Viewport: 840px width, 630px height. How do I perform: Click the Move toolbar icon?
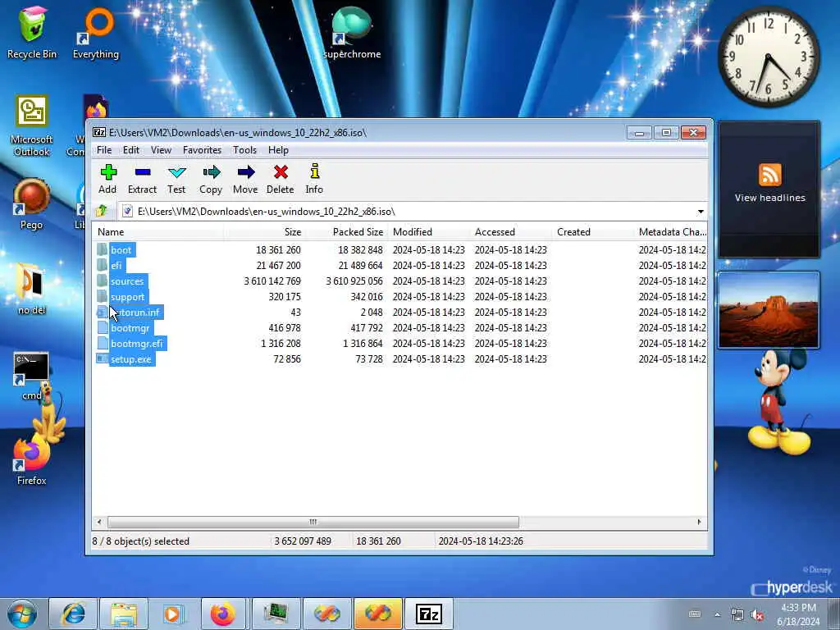(245, 172)
